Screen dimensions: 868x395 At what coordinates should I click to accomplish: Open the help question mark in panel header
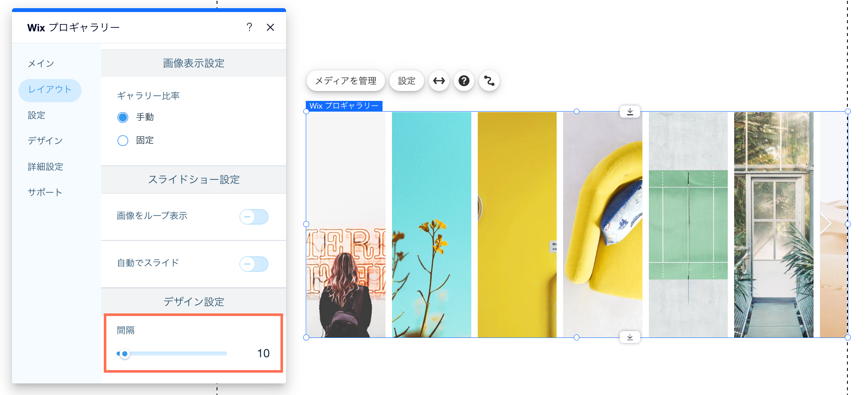(249, 27)
